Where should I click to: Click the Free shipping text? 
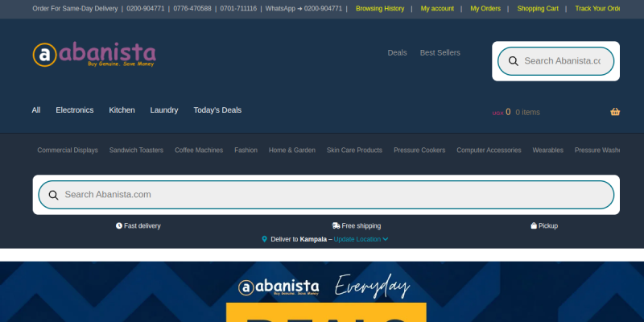(x=361, y=226)
